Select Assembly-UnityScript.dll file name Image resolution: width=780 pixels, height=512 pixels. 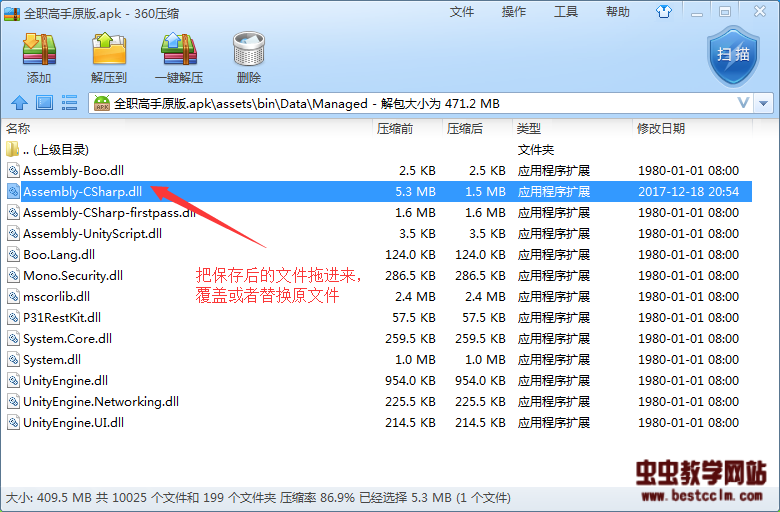(93, 234)
